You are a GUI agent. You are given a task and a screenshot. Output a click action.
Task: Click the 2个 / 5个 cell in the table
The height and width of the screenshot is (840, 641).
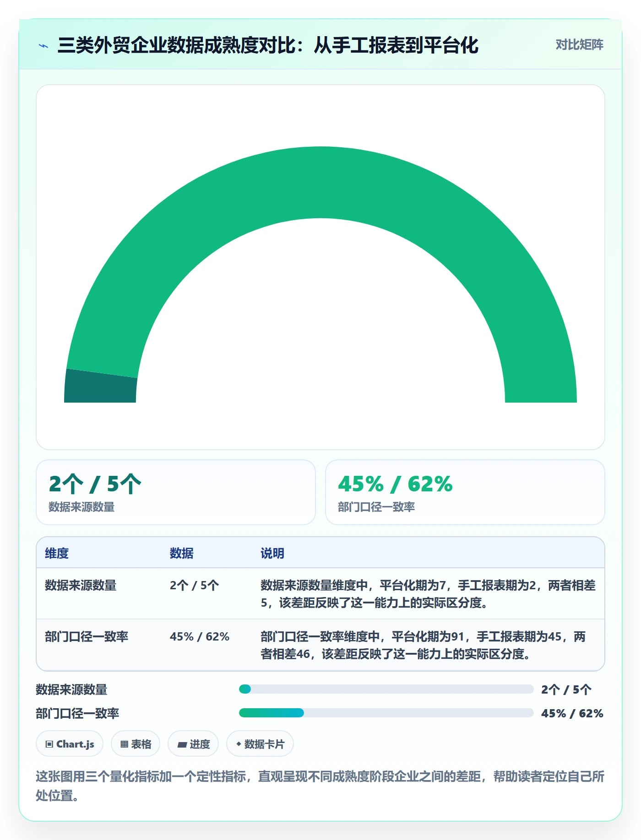(194, 585)
